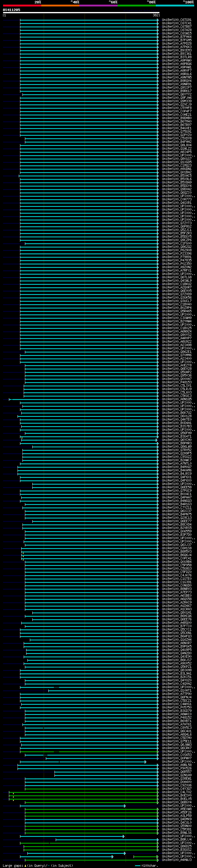Viewport: 197px width, 868px height.
Task: Click the query end position 382
Action: point(155,15)
